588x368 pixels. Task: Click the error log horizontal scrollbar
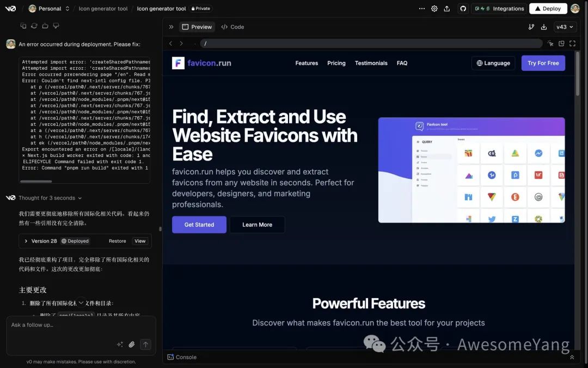coord(36,182)
